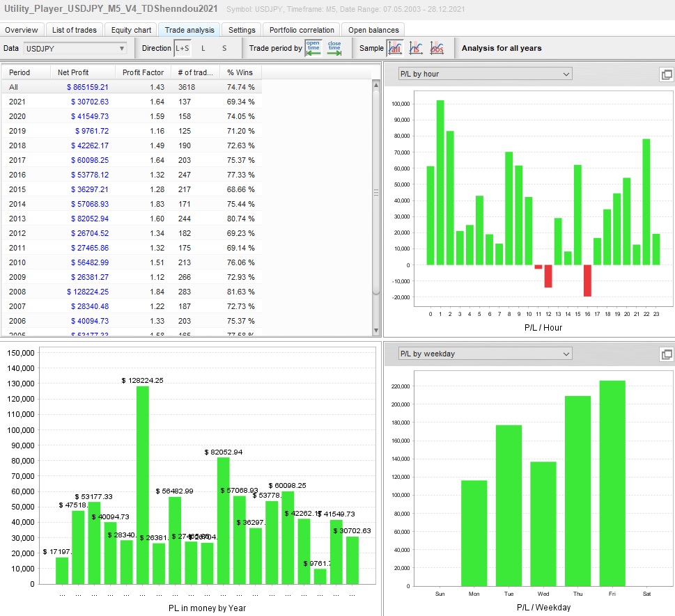675x616 pixels.
Task: Pop out the P/L by weekday chart
Action: tap(666, 354)
